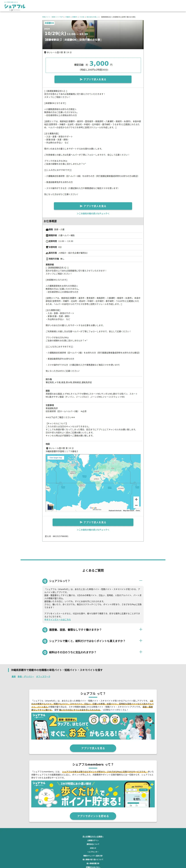This screenshot has width=186, height=868.
Task: Open footer link お知らせ
Action: pyautogui.click(x=93, y=848)
